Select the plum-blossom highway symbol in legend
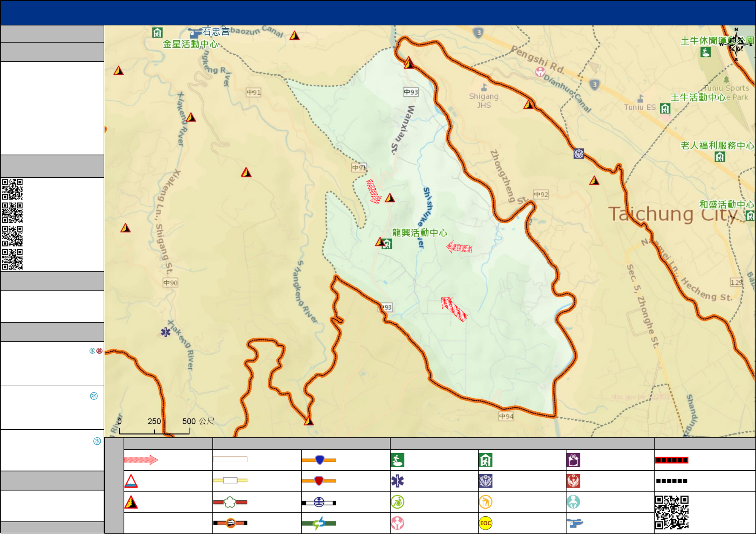Viewport: 756px width, 534px height. click(x=230, y=502)
